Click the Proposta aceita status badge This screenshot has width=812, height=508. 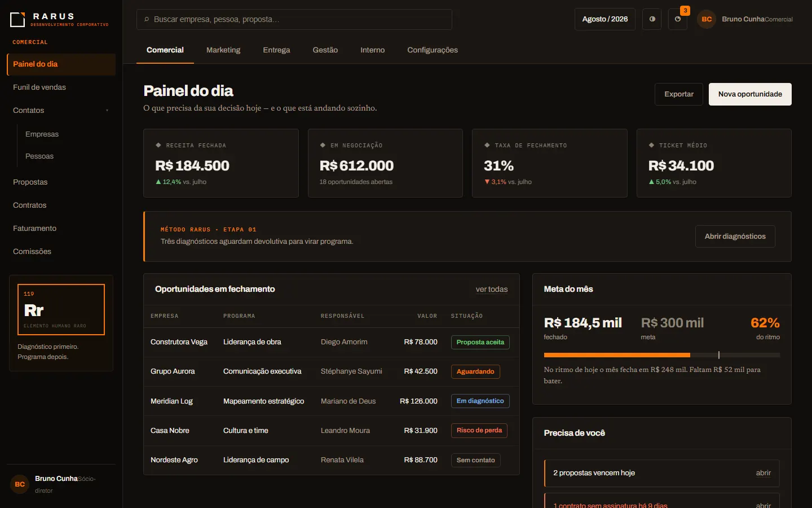(x=480, y=342)
